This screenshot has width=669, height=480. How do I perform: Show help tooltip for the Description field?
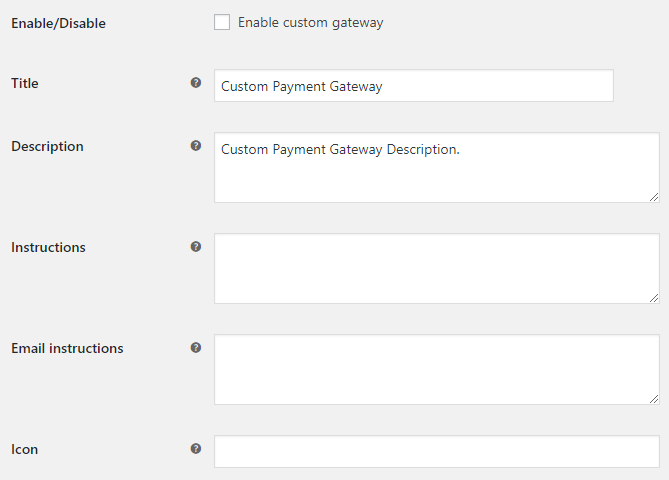pyautogui.click(x=196, y=146)
